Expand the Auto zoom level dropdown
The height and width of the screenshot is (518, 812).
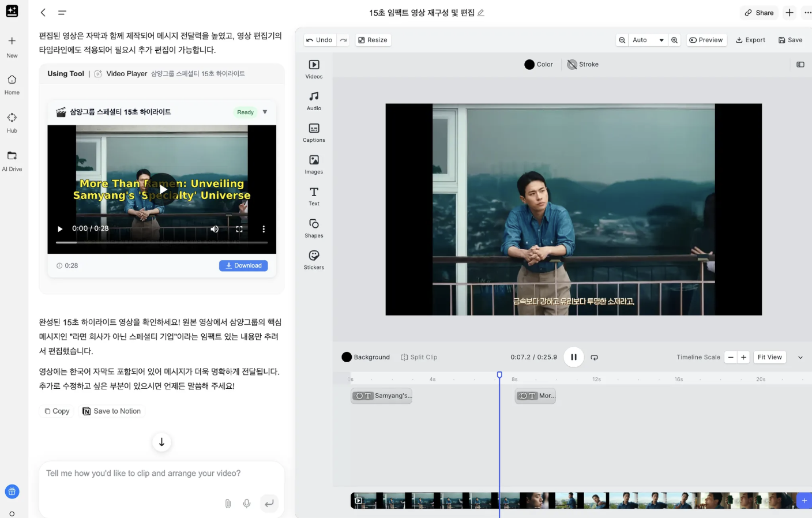pyautogui.click(x=661, y=40)
